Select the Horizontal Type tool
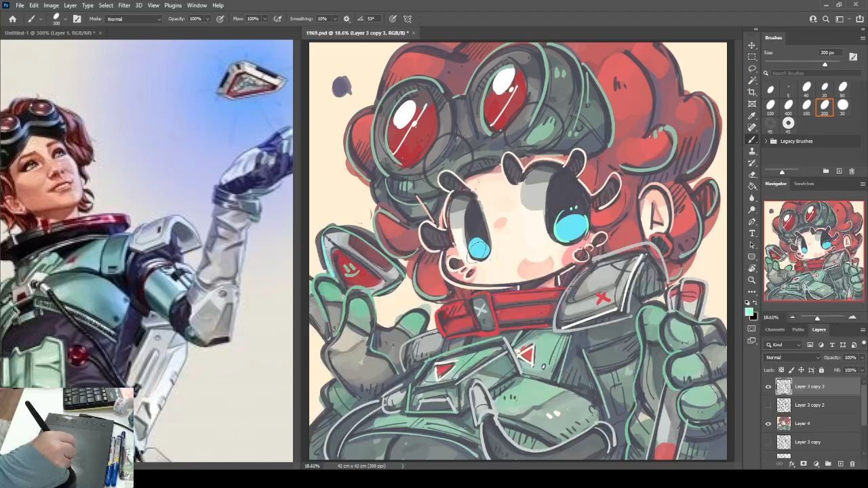This screenshot has width=868, height=488. [x=752, y=233]
